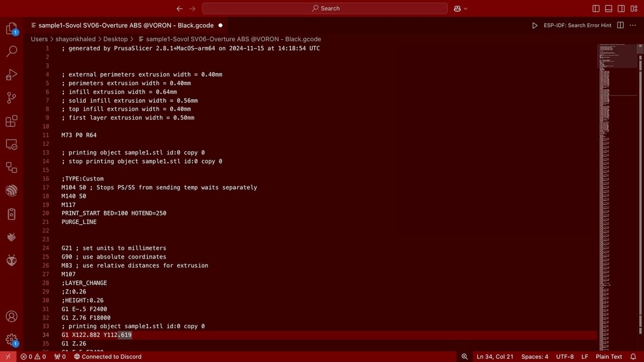Click the text 'PURGE_LINE'

point(79,222)
